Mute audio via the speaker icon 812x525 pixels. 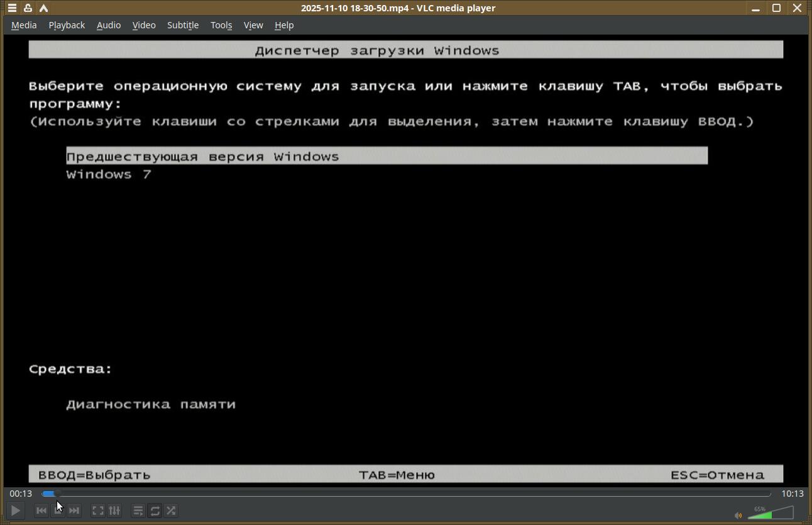click(x=738, y=516)
